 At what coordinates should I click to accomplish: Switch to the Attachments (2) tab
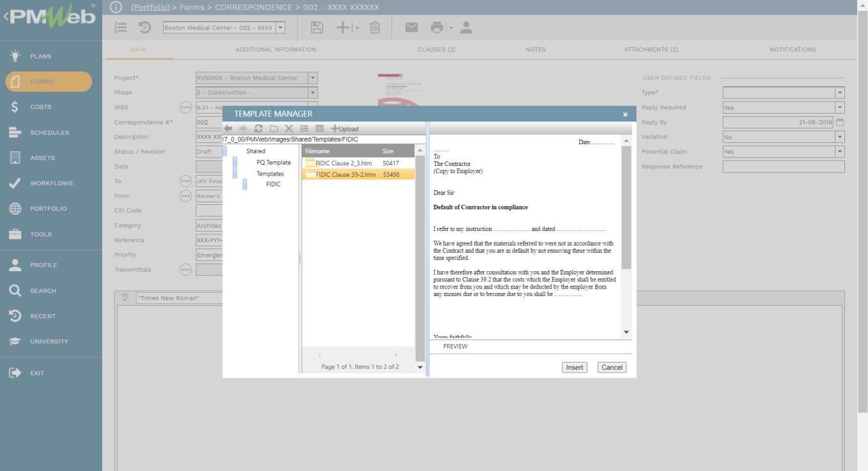tap(651, 50)
